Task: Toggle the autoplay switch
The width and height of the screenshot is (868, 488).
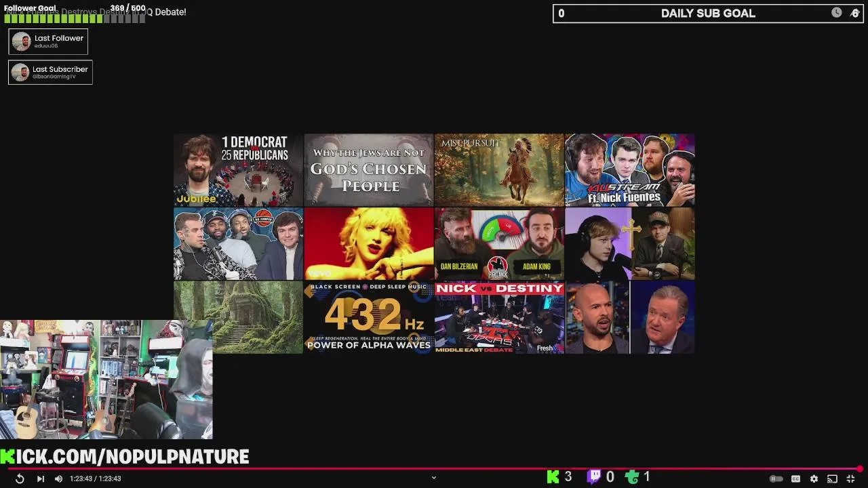Action: (x=776, y=479)
